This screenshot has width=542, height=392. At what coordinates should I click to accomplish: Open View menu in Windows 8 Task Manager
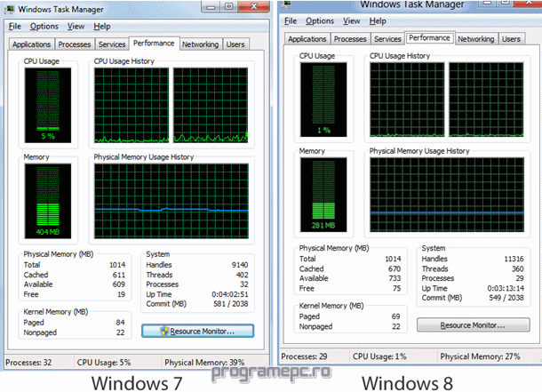[x=352, y=21]
